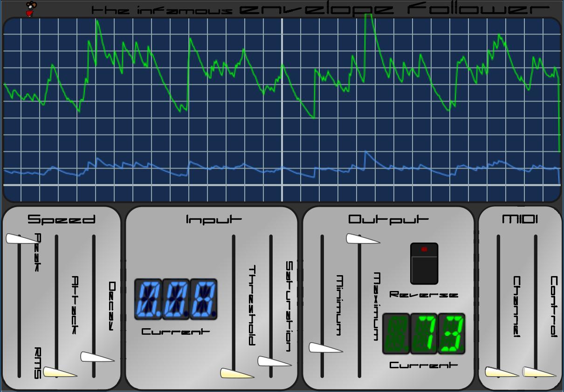Click the Input panel heading

pos(214,219)
